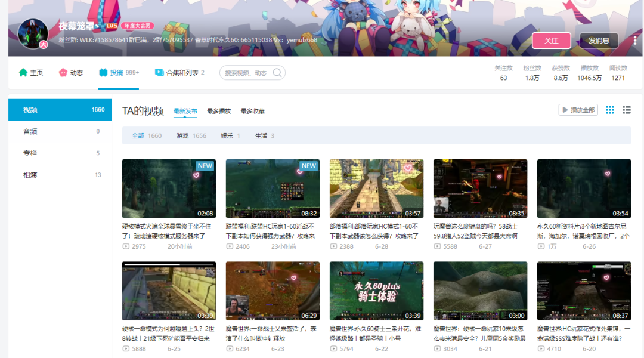Select 专栏 in sidebar
The image size is (644, 358).
60,153
